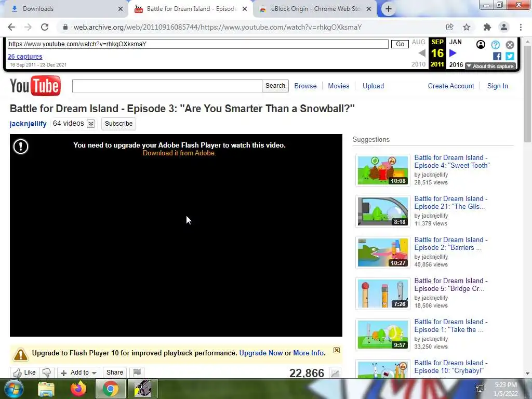Click the dislike thumbs-down icon

[47, 373]
